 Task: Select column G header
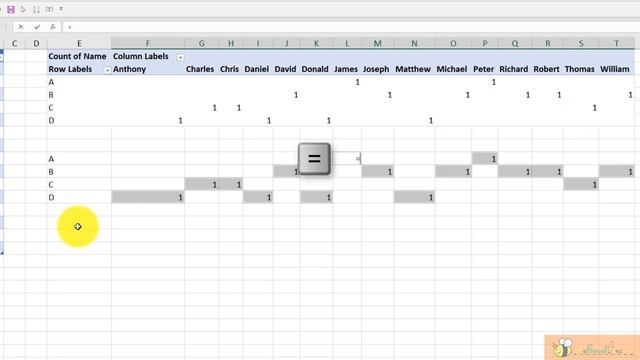pyautogui.click(x=202, y=43)
